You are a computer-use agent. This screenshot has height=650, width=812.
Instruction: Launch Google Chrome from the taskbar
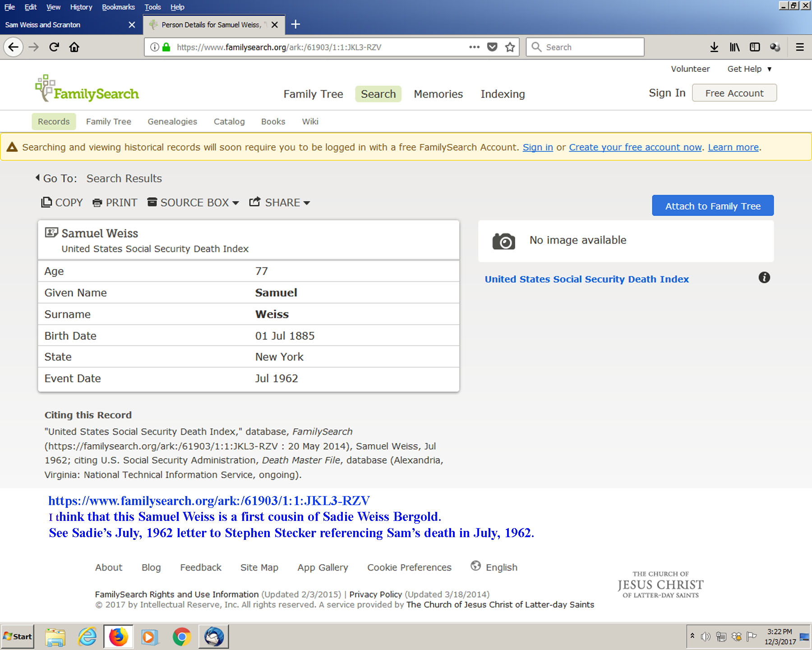[181, 637]
